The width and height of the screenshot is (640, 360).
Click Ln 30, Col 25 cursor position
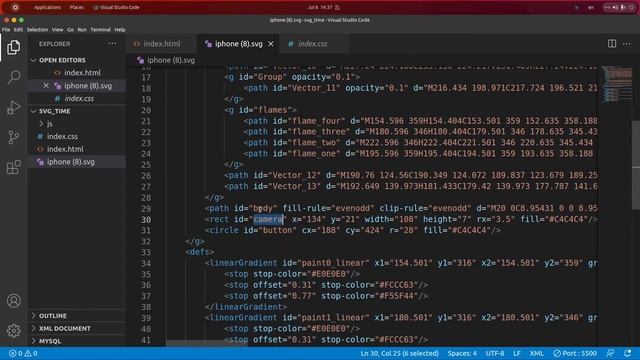coord(400,353)
